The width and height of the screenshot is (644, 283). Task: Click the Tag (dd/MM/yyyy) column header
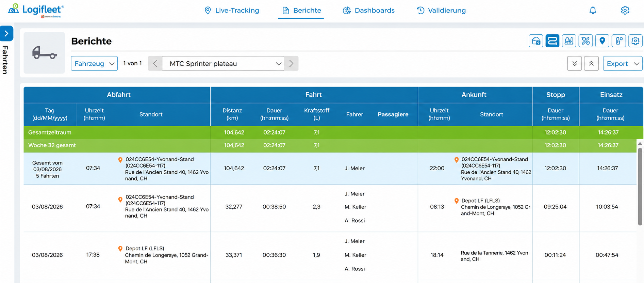pos(50,114)
